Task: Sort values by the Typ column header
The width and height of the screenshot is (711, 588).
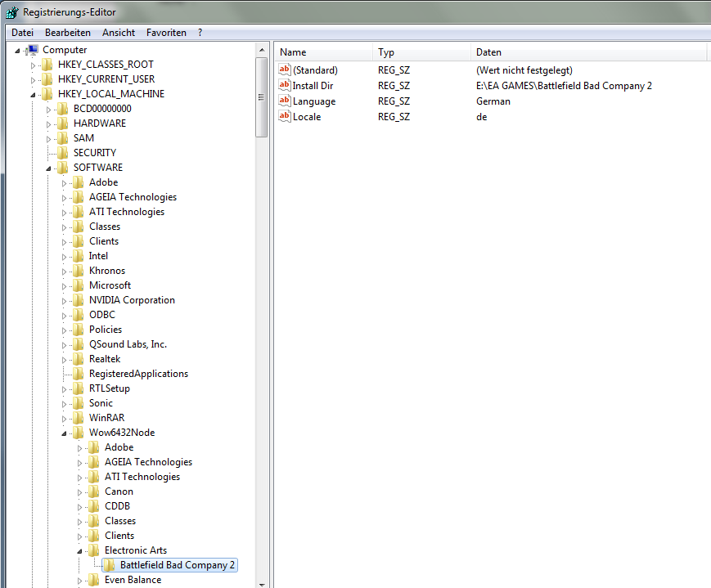Action: [421, 52]
